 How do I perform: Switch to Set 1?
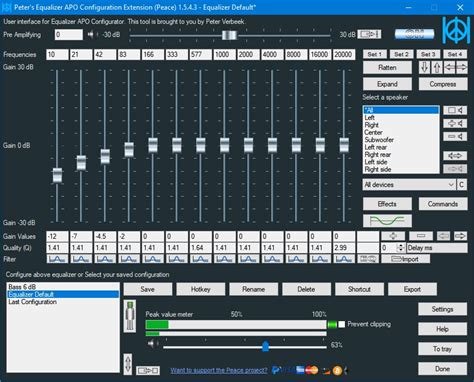[375, 54]
